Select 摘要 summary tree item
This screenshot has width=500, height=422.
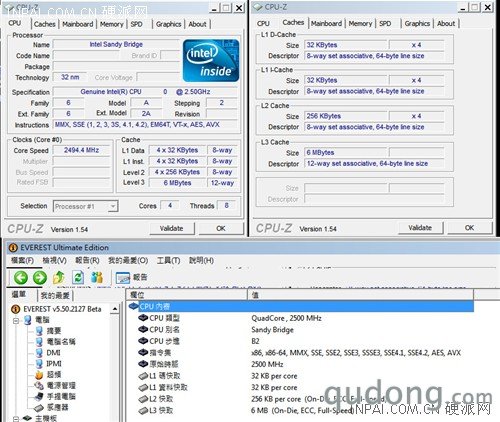coord(54,331)
